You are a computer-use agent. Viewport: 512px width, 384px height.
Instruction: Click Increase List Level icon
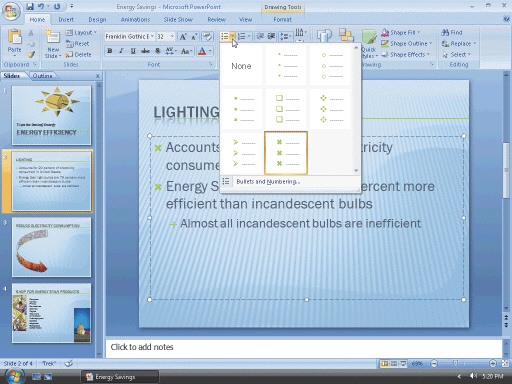pos(272,36)
